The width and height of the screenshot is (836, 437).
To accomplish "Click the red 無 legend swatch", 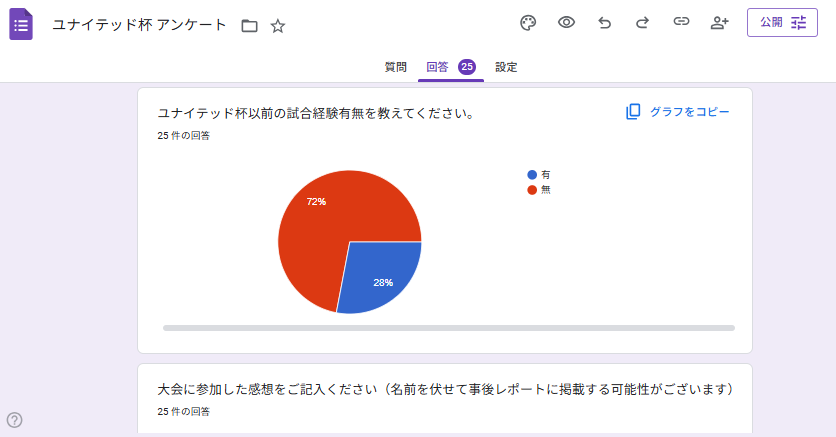I will 532,190.
